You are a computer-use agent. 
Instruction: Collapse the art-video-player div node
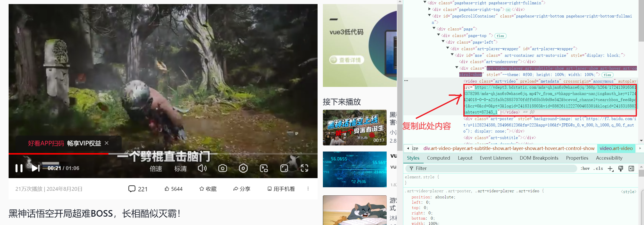pos(457,67)
